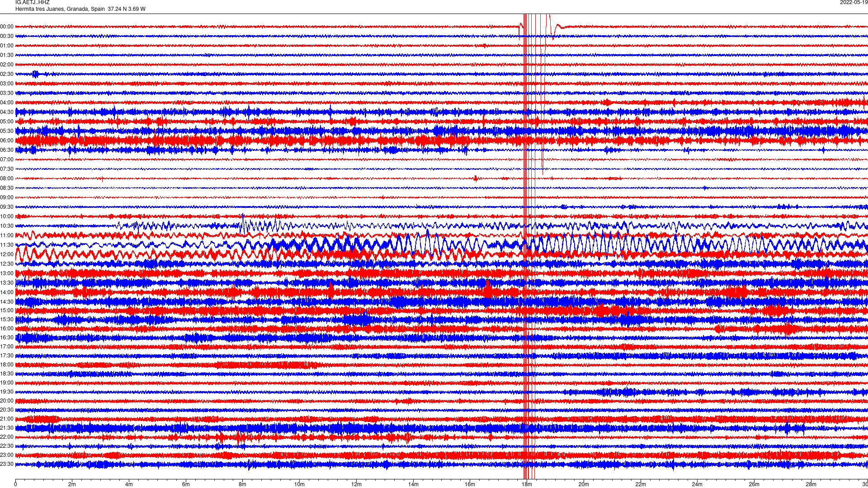This screenshot has width=868, height=488.
Task: Click the 24m axis tick label
Action: (697, 484)
